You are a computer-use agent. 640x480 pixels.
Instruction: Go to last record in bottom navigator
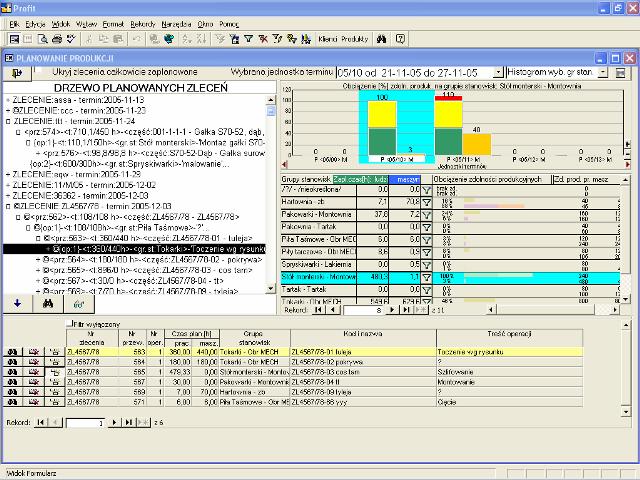pyautogui.click(x=128, y=422)
